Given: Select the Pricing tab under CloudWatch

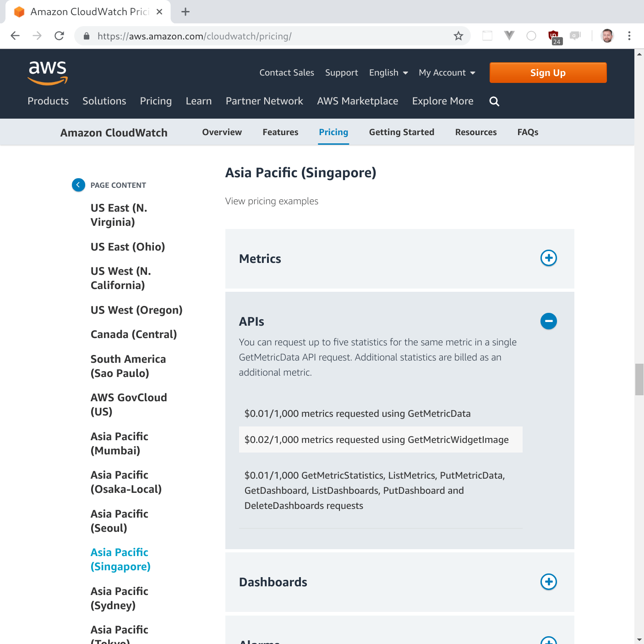Looking at the screenshot, I should coord(333,132).
